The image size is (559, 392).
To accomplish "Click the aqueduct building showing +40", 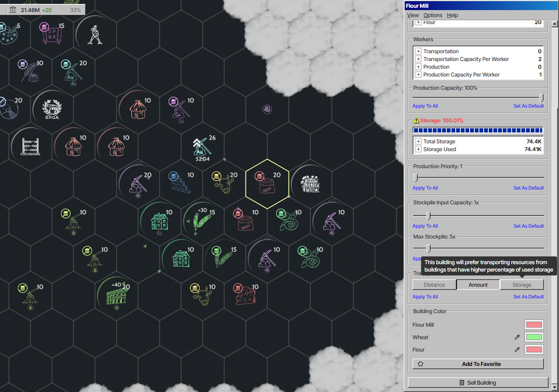I will point(117,295).
